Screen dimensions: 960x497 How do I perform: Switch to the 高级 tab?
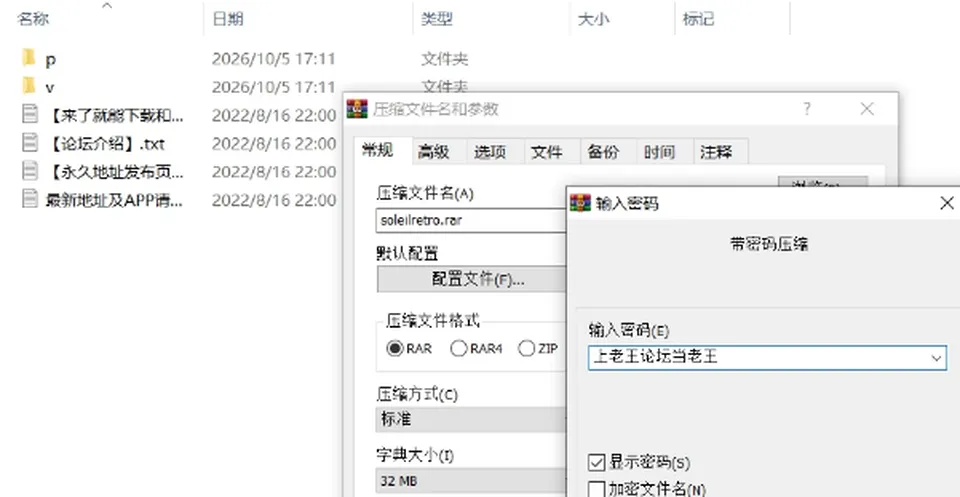point(433,152)
